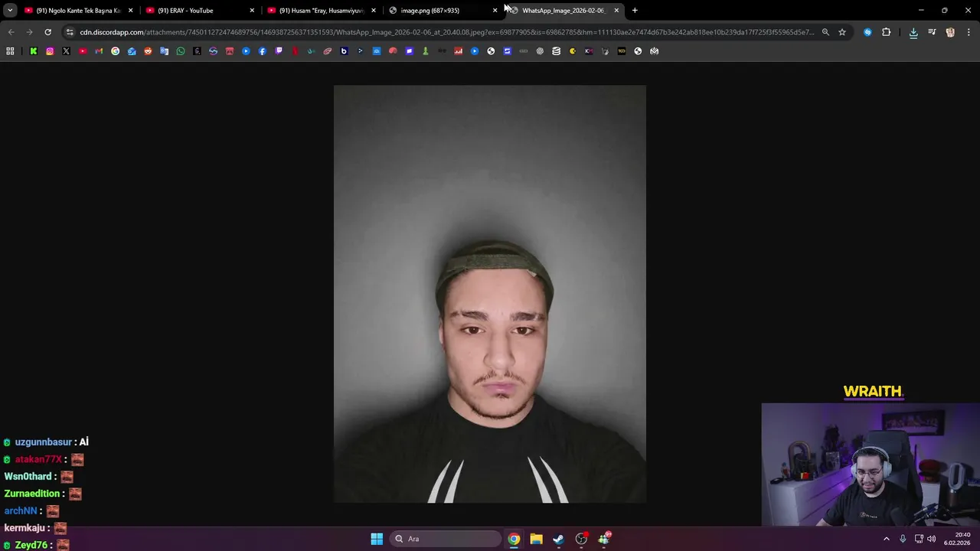Open the volume speaker tray icon
This screenshot has width=980, height=551.
932,539
